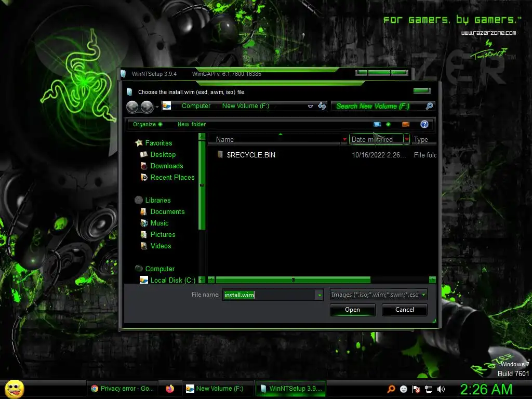532x399 pixels.
Task: Click the File name input field
Action: click(x=269, y=295)
